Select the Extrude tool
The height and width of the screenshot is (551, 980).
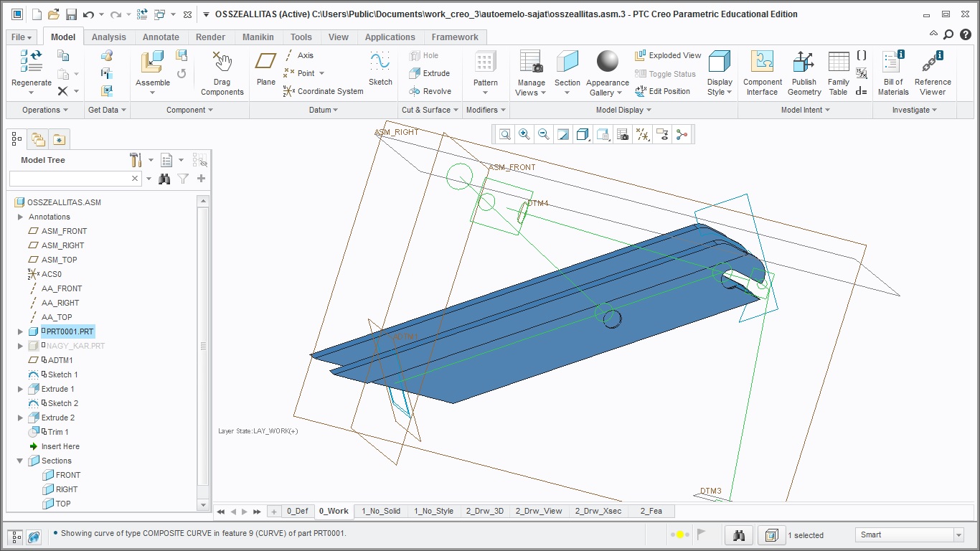point(429,73)
